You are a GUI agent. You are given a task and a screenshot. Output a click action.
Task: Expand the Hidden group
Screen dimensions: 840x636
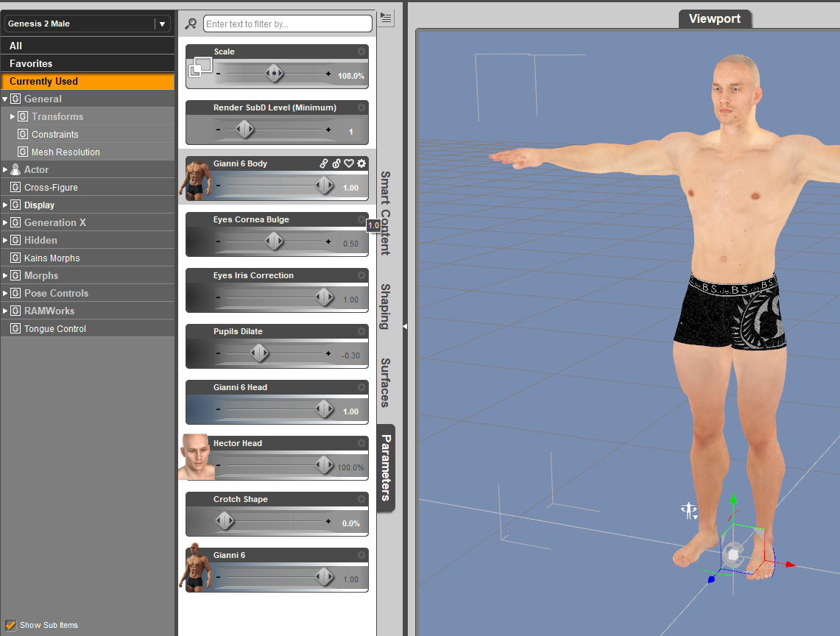pos(5,240)
